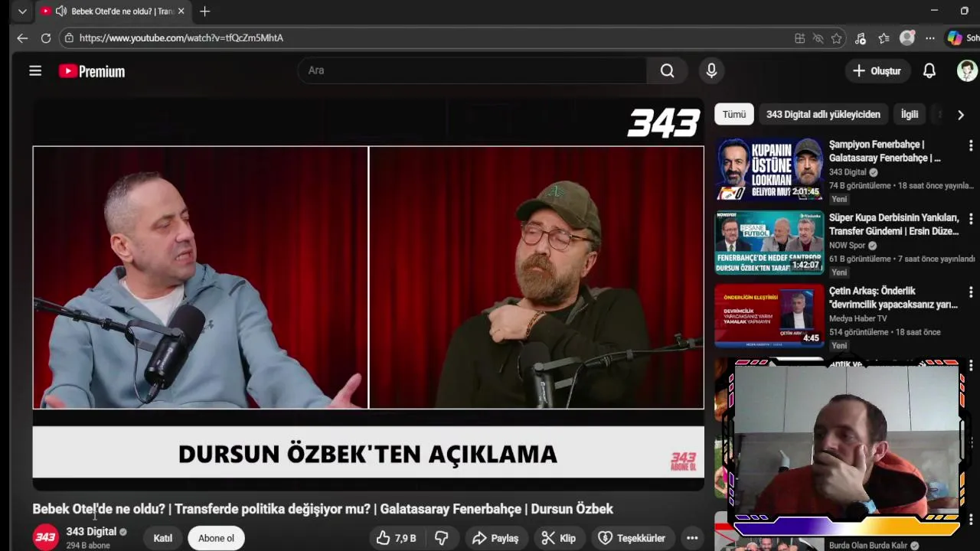The width and height of the screenshot is (980, 551).
Task: Open 343 Digital channel name link
Action: coord(91,531)
